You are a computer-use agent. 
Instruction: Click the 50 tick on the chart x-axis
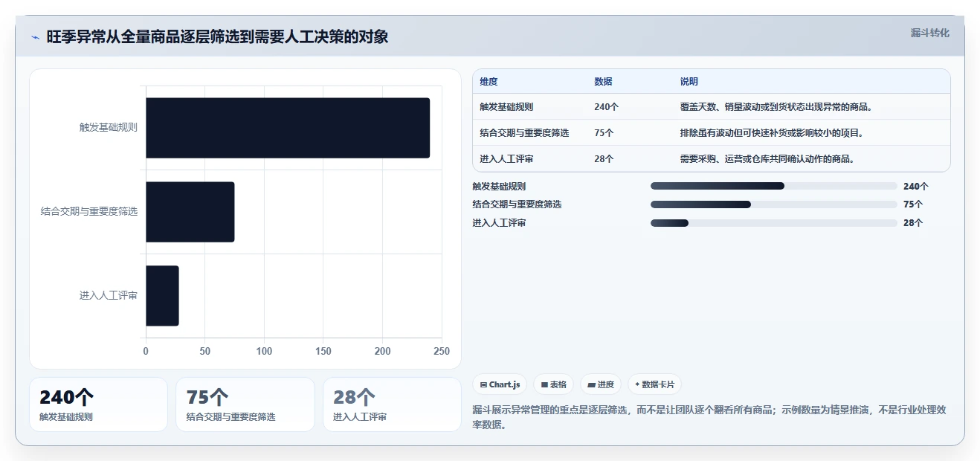pos(204,352)
